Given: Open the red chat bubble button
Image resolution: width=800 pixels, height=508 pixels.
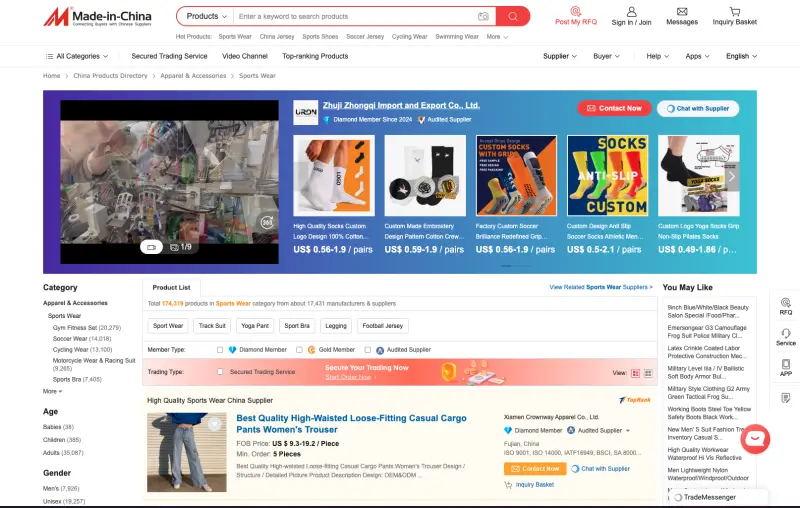Looking at the screenshot, I should click(755, 439).
